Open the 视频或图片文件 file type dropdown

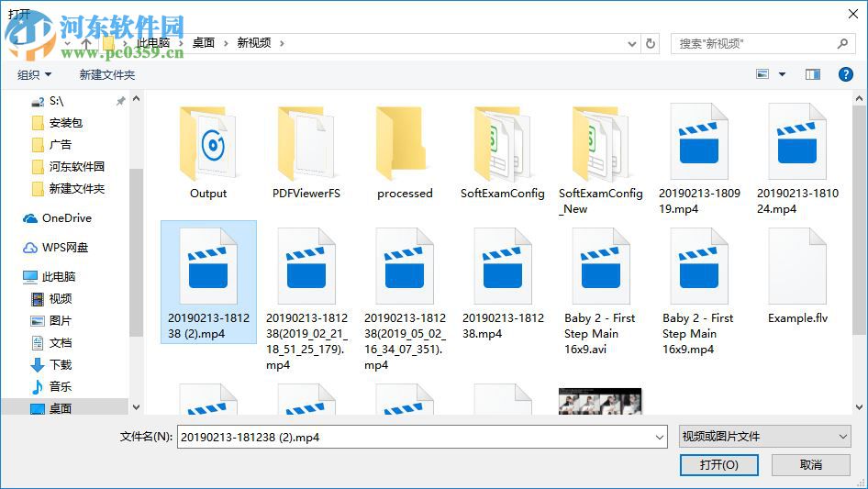[764, 437]
